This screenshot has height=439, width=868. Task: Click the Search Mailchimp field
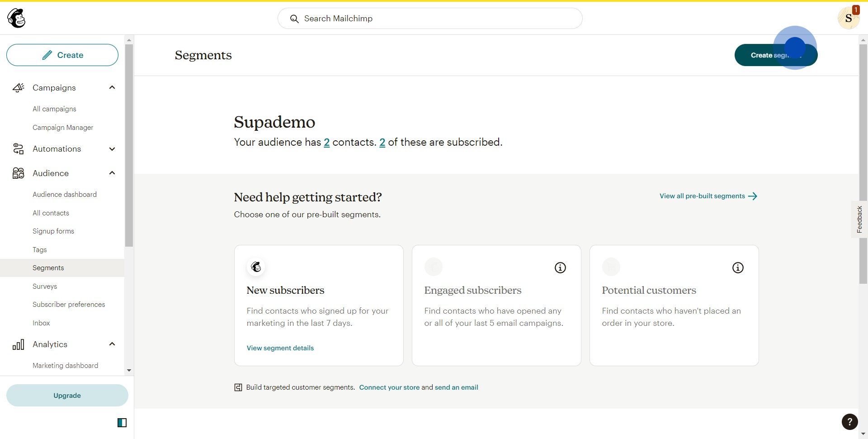429,19
